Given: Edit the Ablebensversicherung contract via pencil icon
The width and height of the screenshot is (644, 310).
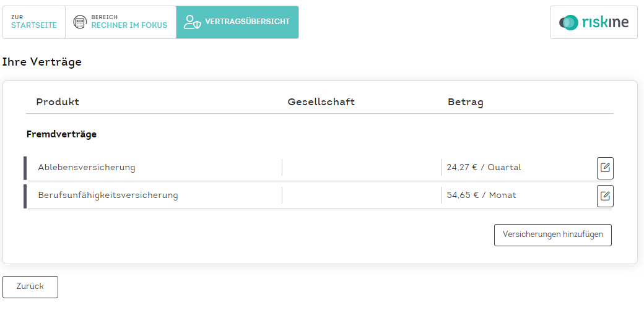Looking at the screenshot, I should 605,168.
